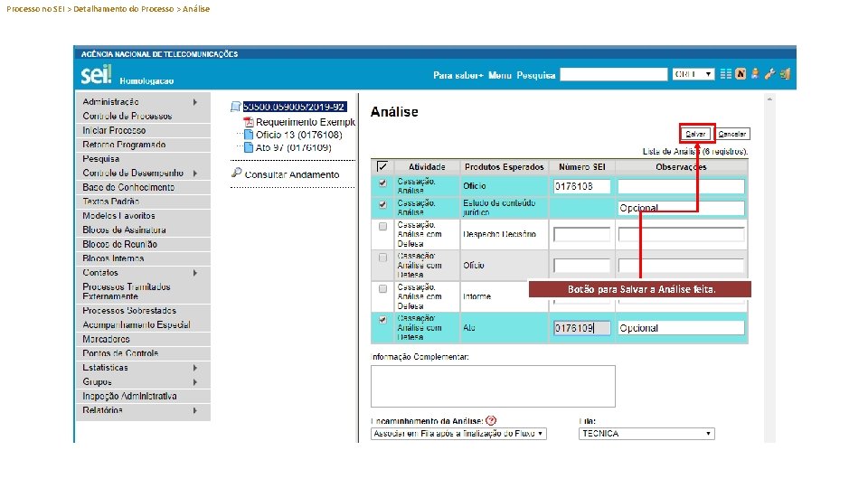Click Número SEI field containing 0176108
The width and height of the screenshot is (868, 488).
[x=581, y=186]
